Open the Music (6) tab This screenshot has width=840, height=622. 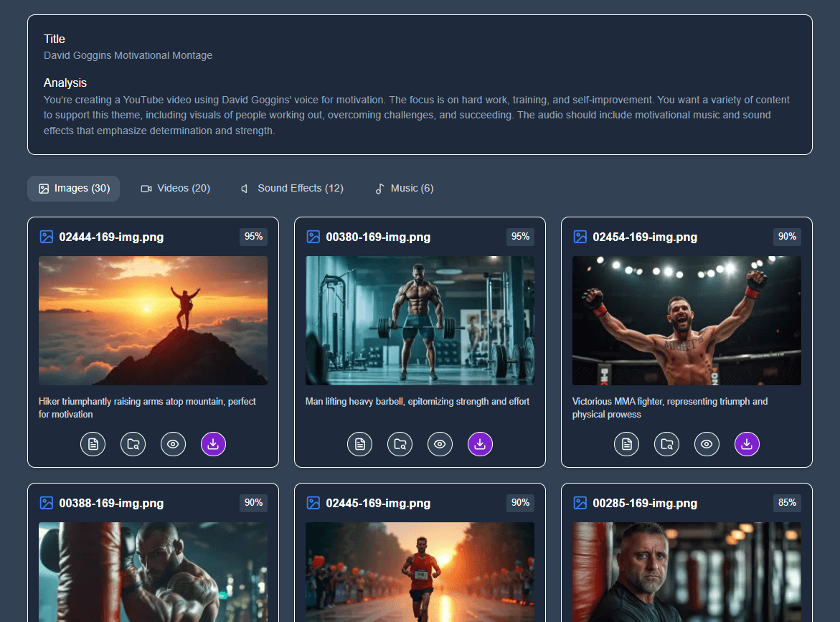coord(404,189)
